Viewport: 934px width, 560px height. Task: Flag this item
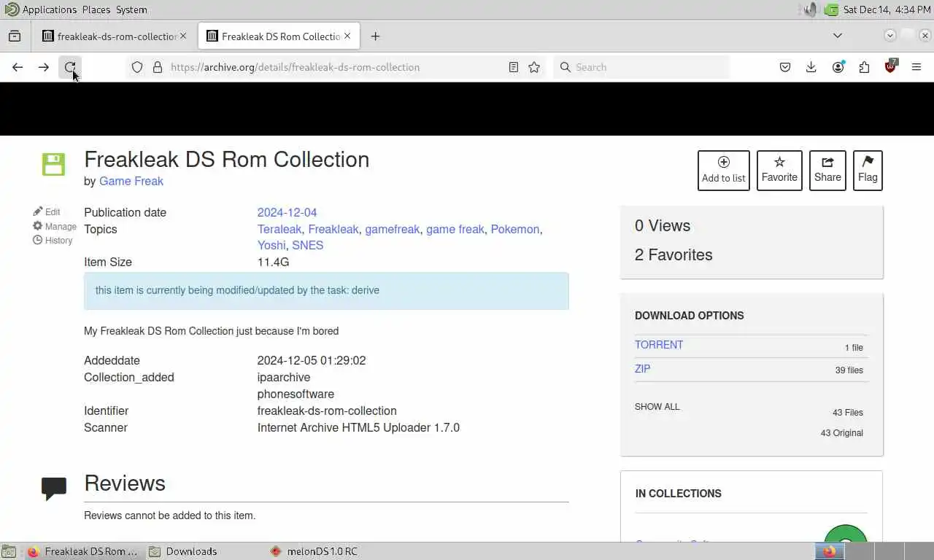868,171
